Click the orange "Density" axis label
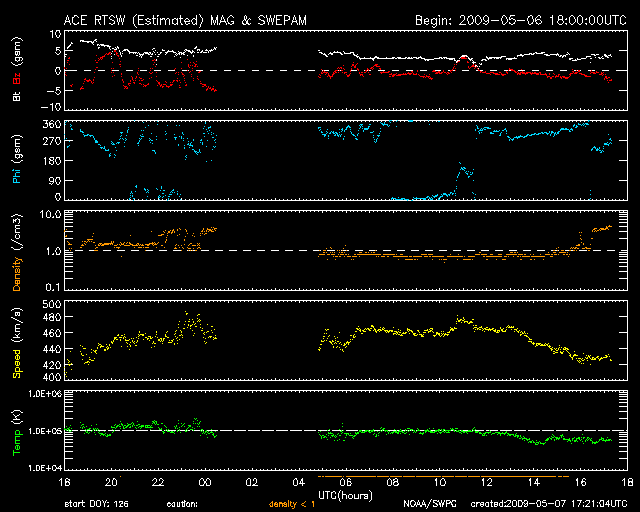 point(17,274)
